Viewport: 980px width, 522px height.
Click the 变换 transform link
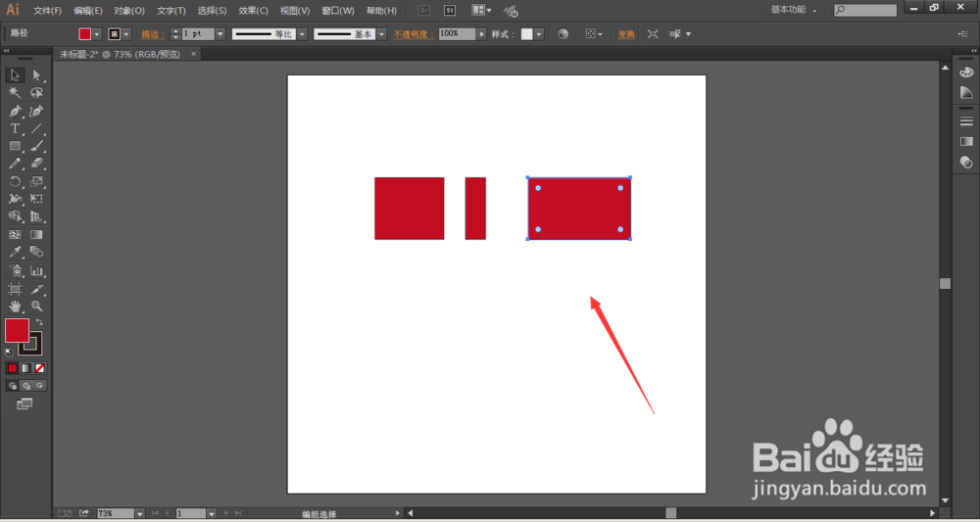[626, 34]
